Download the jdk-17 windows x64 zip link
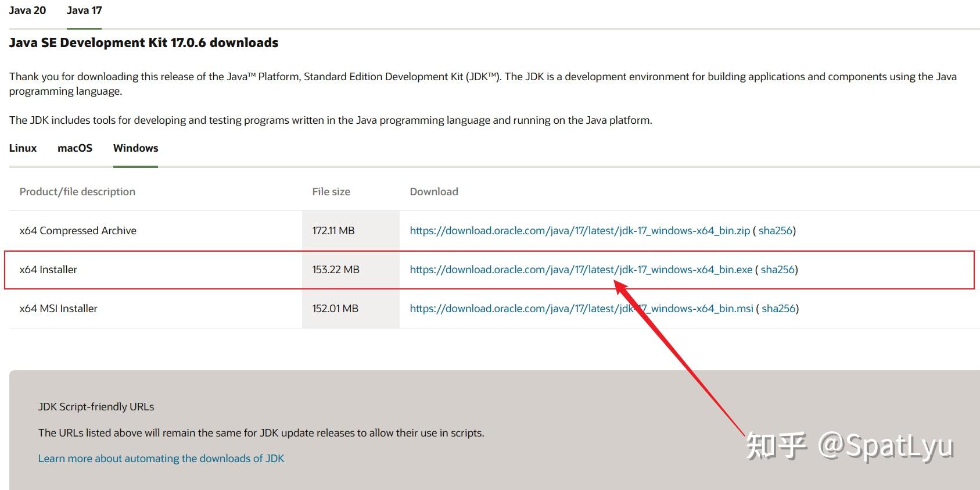Screen dimensions: 980x490 580,231
